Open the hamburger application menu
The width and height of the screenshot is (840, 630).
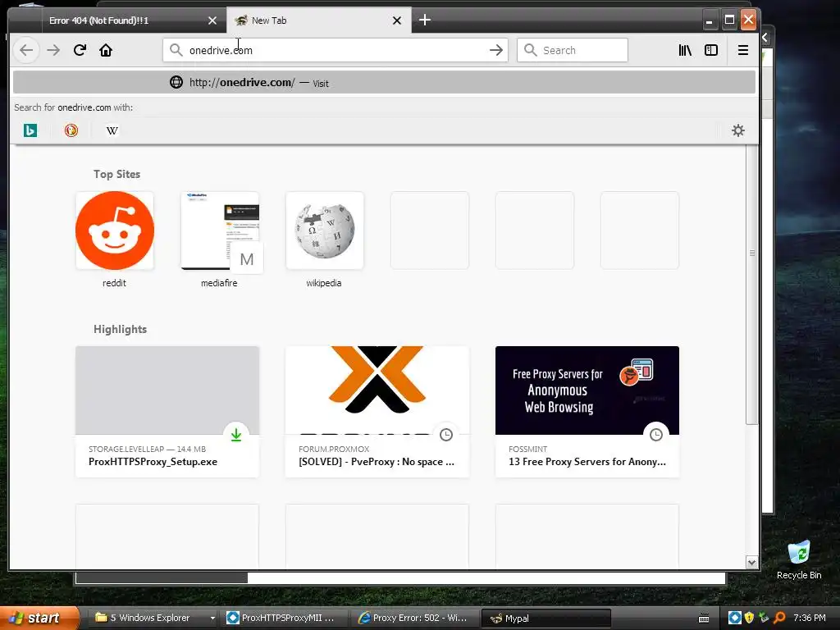pyautogui.click(x=743, y=50)
